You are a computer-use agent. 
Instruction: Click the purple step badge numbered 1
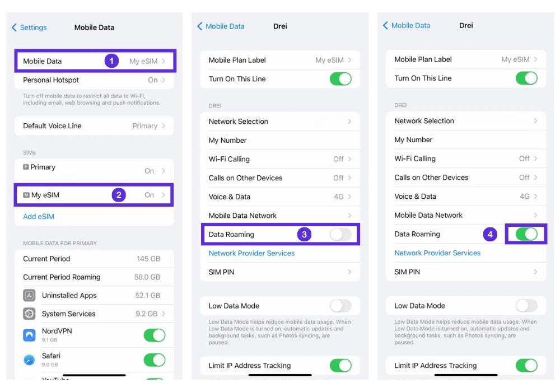click(x=111, y=61)
